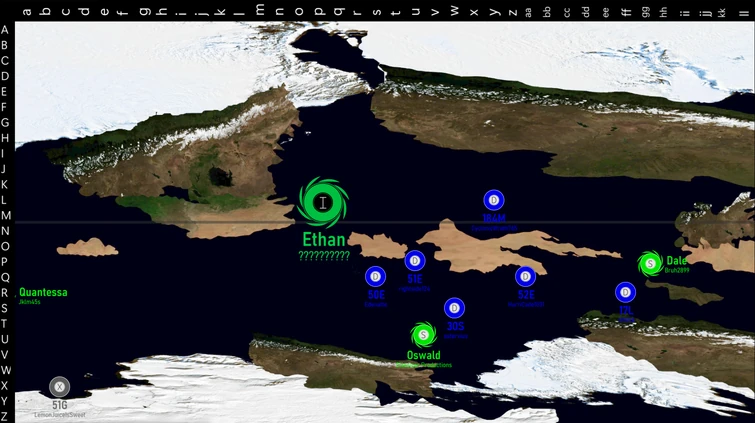The image size is (755, 423).
Task: Click the 'Quantessa' storm name label
Action: click(x=43, y=292)
